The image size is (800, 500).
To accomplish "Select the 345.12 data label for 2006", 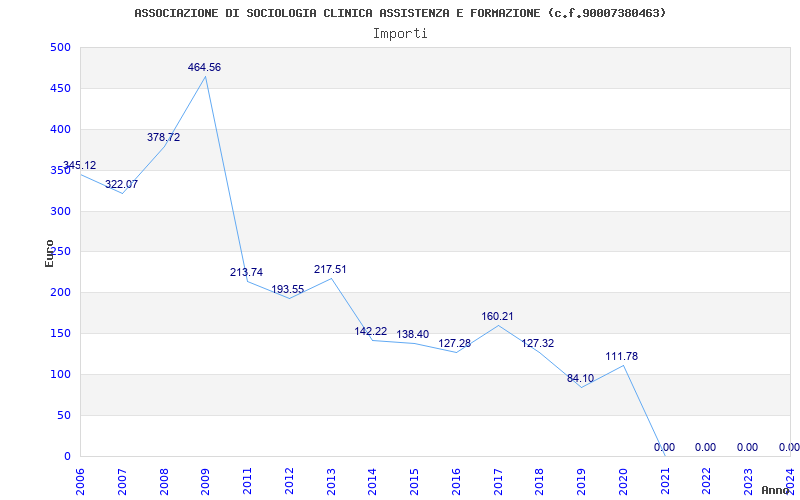I will coord(79,165).
